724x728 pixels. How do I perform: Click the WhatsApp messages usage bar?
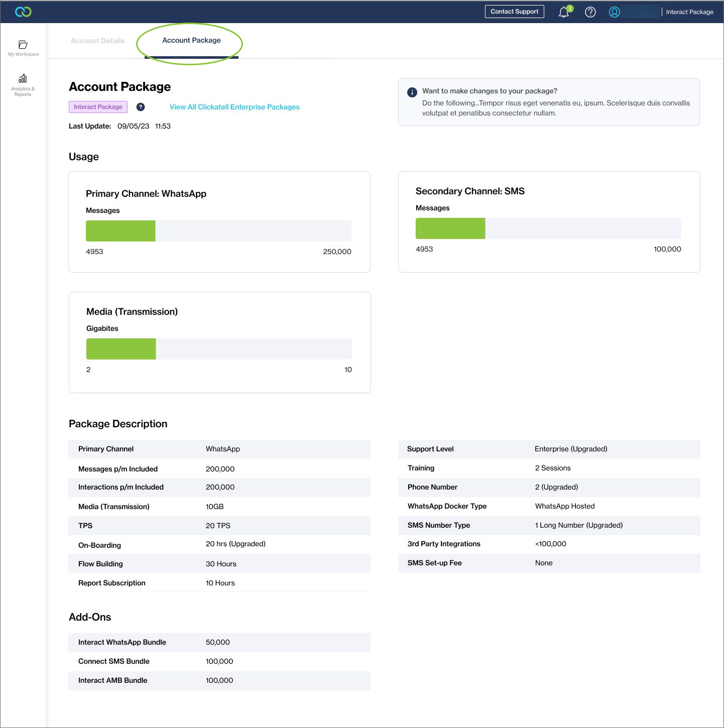click(x=218, y=231)
